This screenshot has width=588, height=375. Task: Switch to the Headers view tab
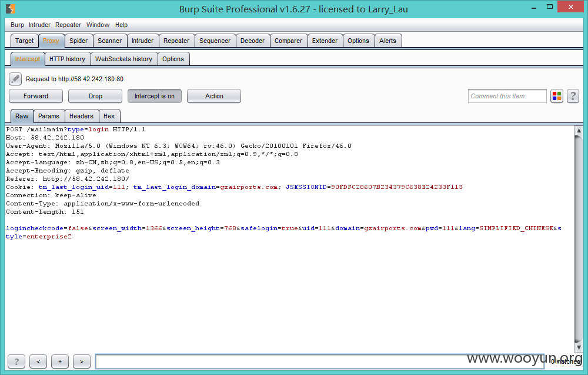tap(81, 116)
